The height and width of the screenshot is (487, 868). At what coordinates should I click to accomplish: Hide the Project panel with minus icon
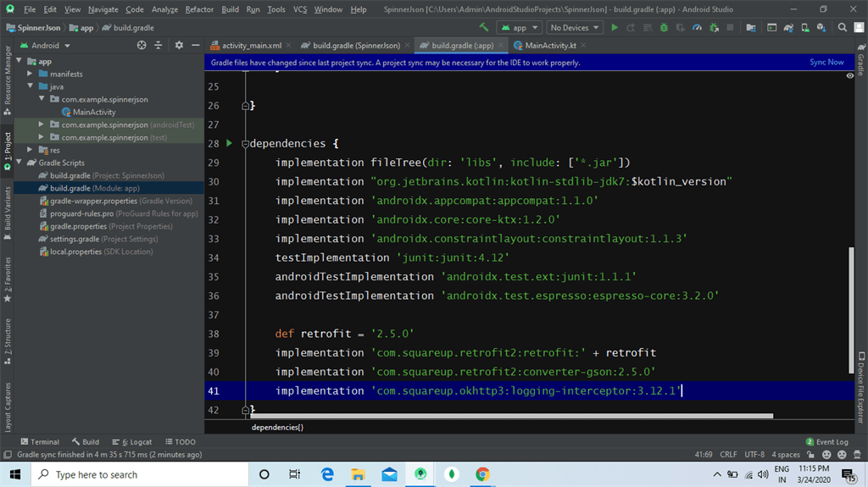(x=196, y=46)
